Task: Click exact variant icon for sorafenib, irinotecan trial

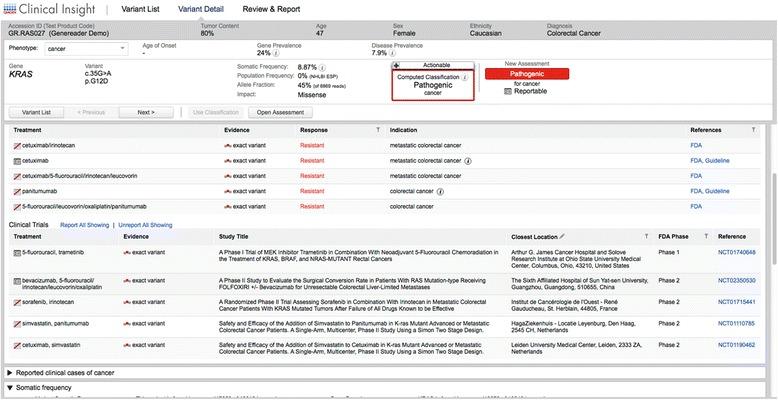Action: pyautogui.click(x=127, y=302)
